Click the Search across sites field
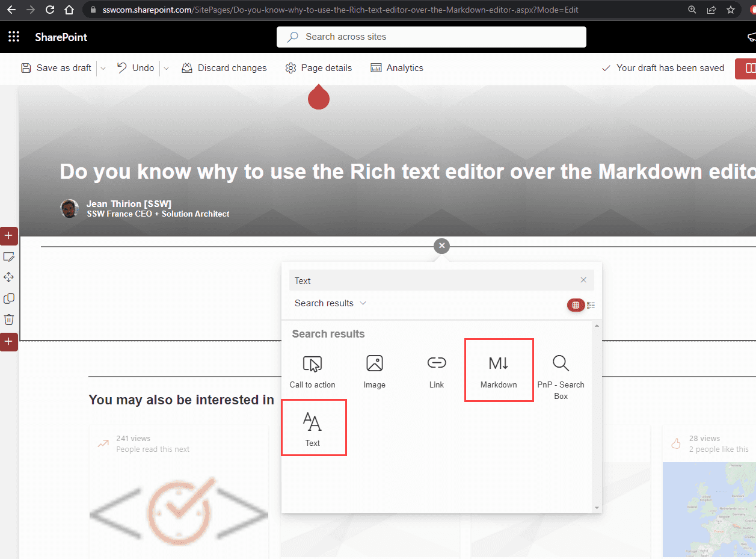 (x=431, y=37)
